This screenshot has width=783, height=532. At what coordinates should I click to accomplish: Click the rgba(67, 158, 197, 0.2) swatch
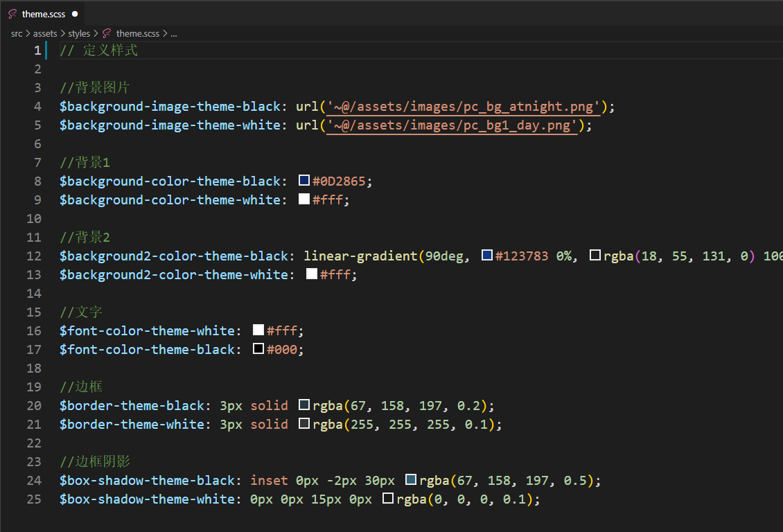pos(304,405)
